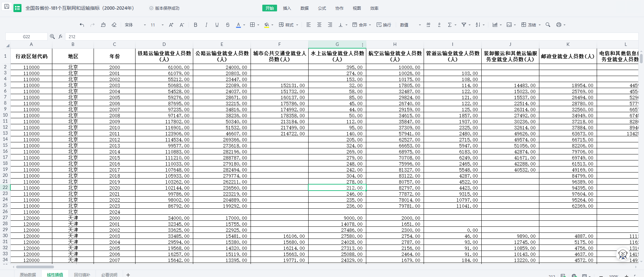
Task: Open the 效率 menu tab
Action: 374,8
